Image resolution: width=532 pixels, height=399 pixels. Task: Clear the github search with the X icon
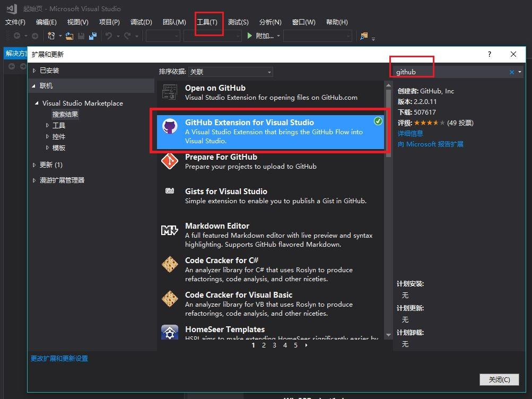pos(511,72)
